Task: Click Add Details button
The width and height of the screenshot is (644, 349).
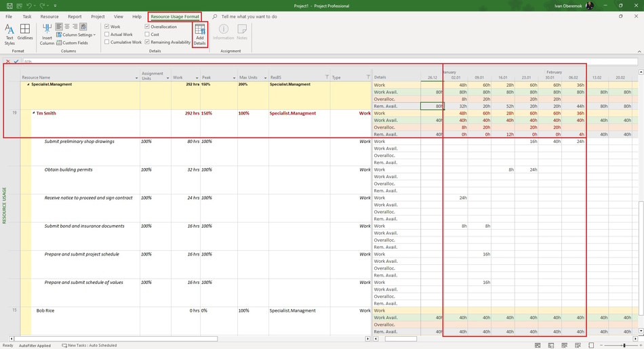Action: (x=199, y=35)
